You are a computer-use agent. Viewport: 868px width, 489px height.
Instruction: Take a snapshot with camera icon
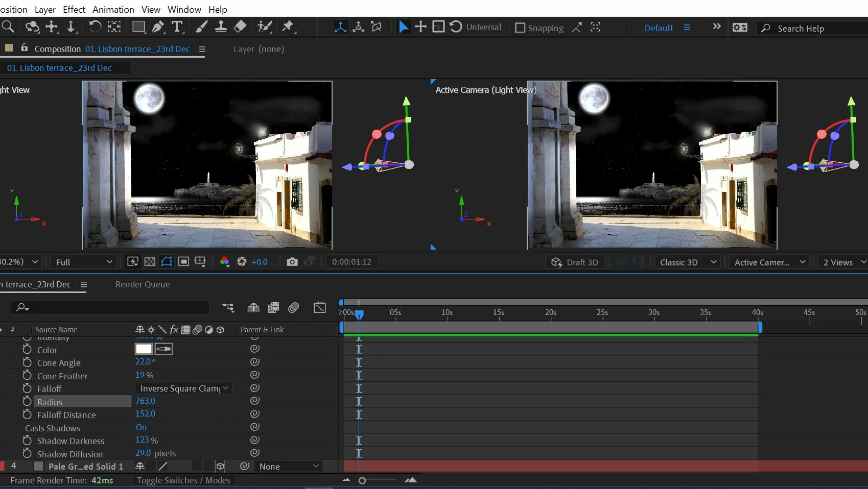click(x=292, y=262)
